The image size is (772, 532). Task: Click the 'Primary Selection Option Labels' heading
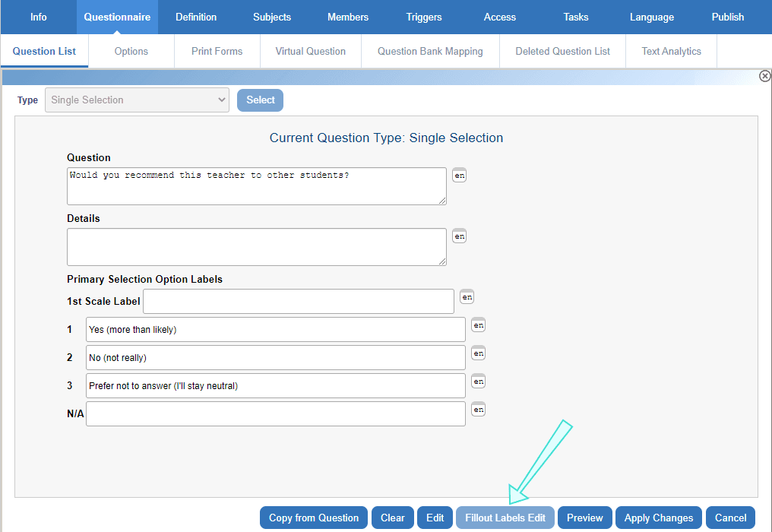pyautogui.click(x=144, y=280)
